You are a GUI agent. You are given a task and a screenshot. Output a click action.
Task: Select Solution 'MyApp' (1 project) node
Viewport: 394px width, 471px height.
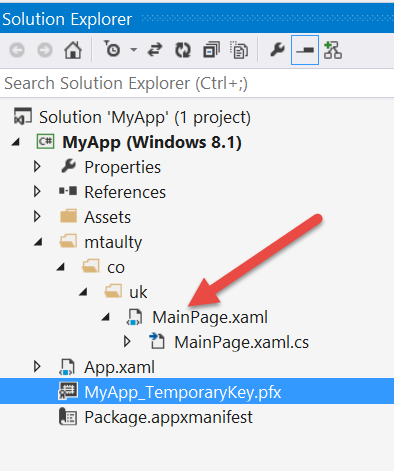pyautogui.click(x=145, y=117)
